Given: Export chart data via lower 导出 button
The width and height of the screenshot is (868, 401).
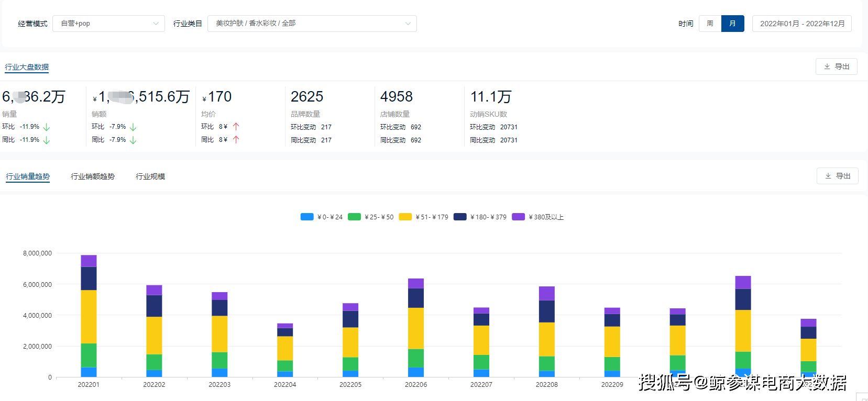Looking at the screenshot, I should click(838, 176).
